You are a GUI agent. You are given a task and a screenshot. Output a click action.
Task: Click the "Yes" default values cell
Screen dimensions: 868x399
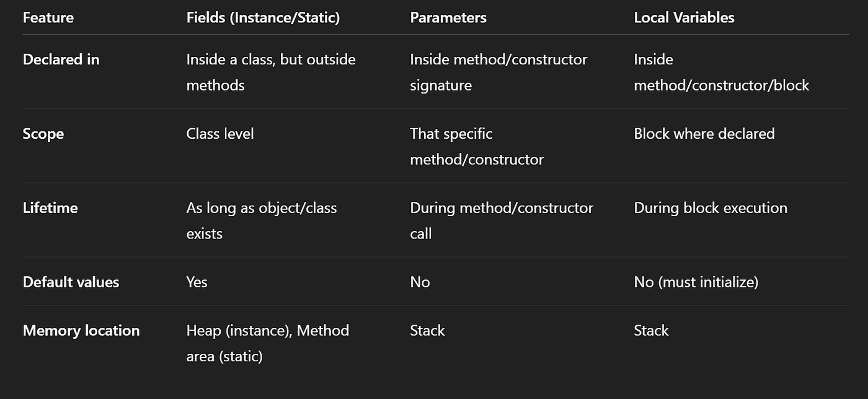click(x=197, y=283)
